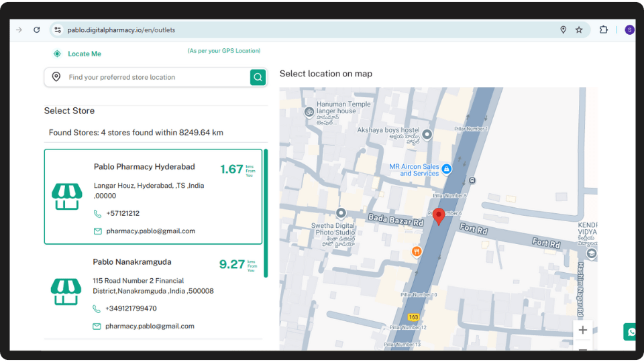
Task: Zoom in the map with plus button
Action: coord(583,330)
